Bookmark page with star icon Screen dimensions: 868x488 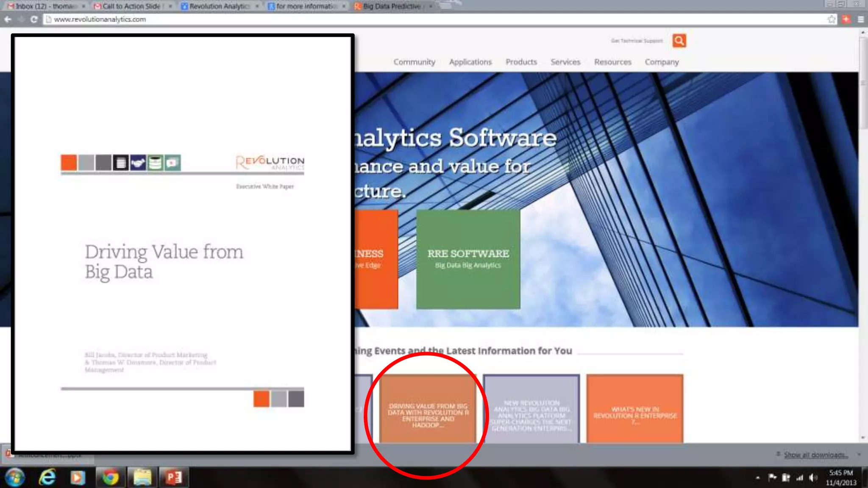pos(831,19)
